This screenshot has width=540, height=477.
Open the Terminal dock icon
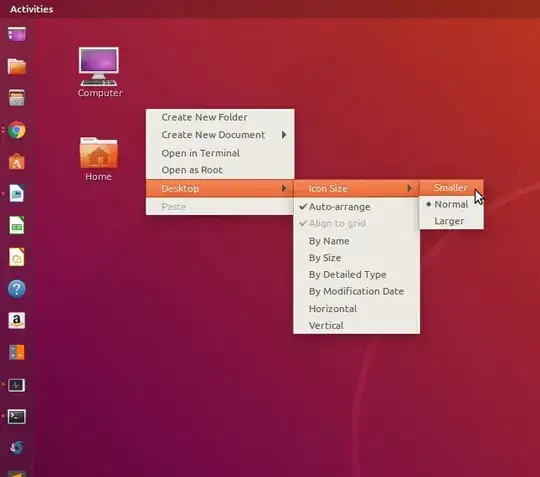tap(17, 417)
